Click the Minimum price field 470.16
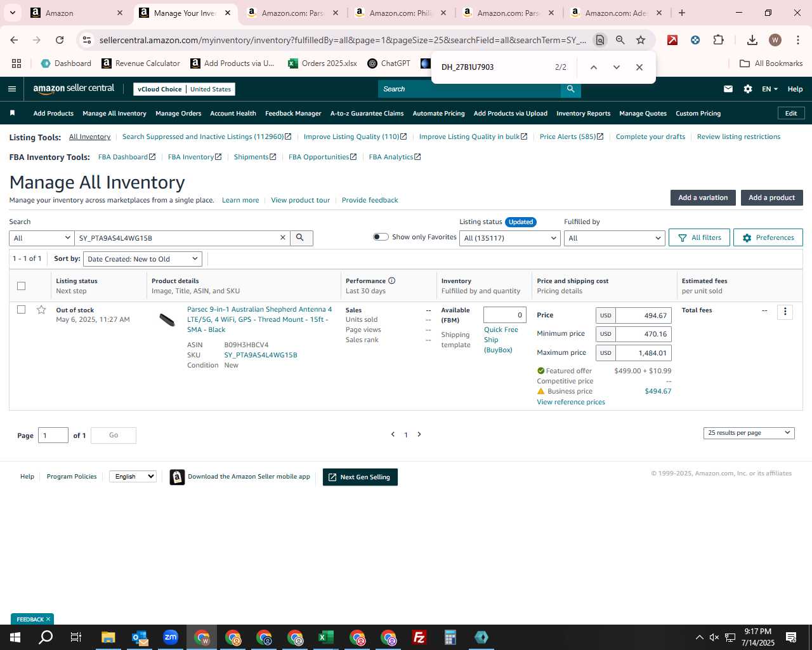 643,334
